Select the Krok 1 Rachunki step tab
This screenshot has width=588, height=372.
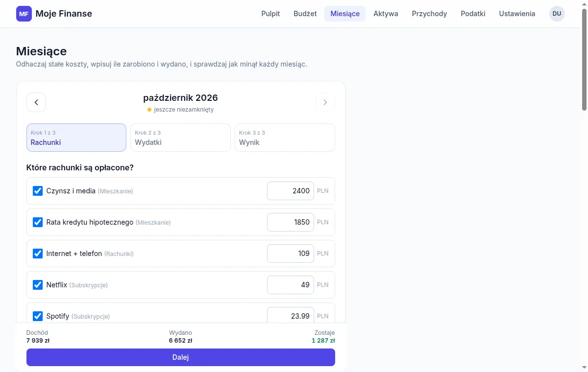click(76, 138)
